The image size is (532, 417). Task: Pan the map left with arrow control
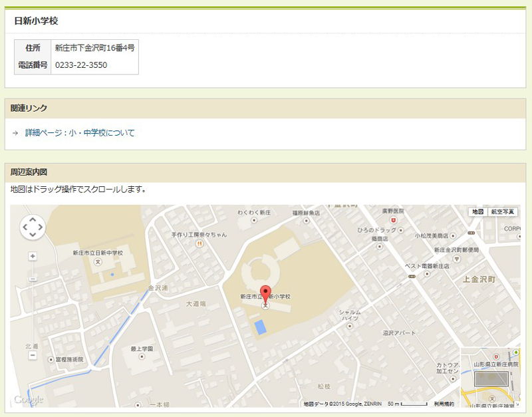[25, 227]
